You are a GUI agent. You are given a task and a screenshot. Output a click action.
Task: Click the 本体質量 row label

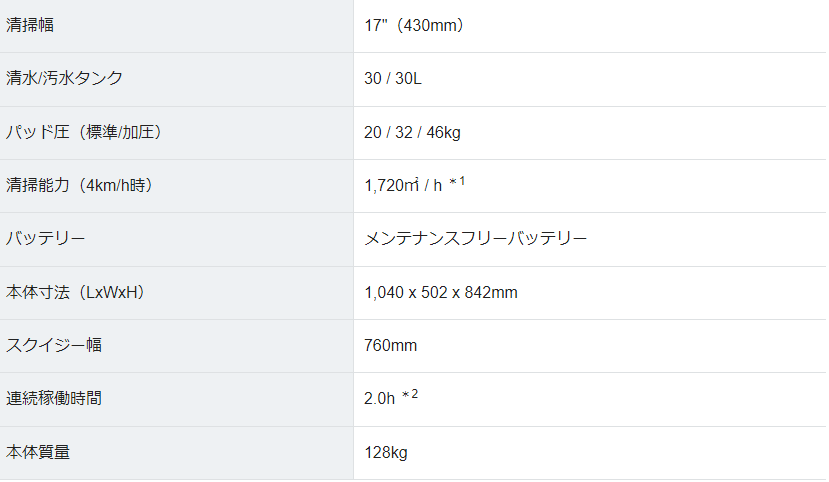[x=38, y=452]
